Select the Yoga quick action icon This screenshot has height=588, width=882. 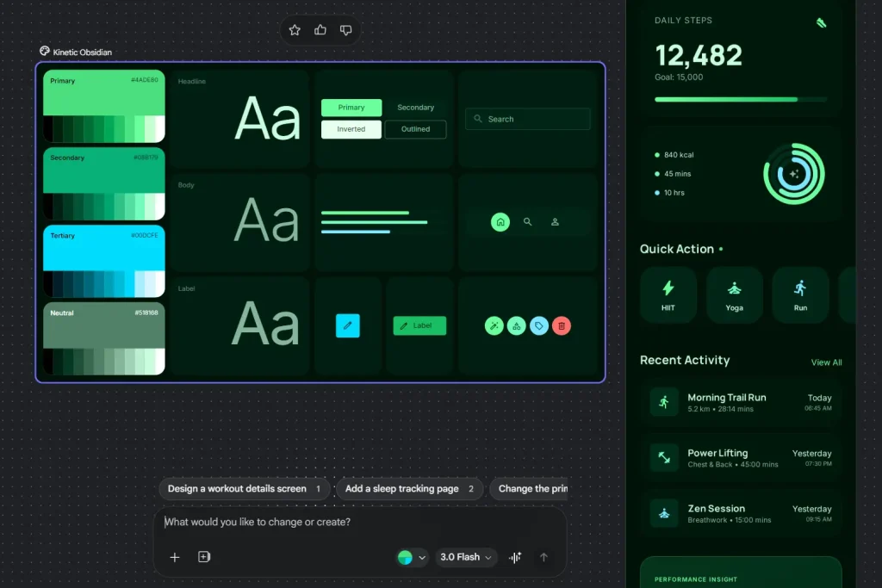point(734,288)
